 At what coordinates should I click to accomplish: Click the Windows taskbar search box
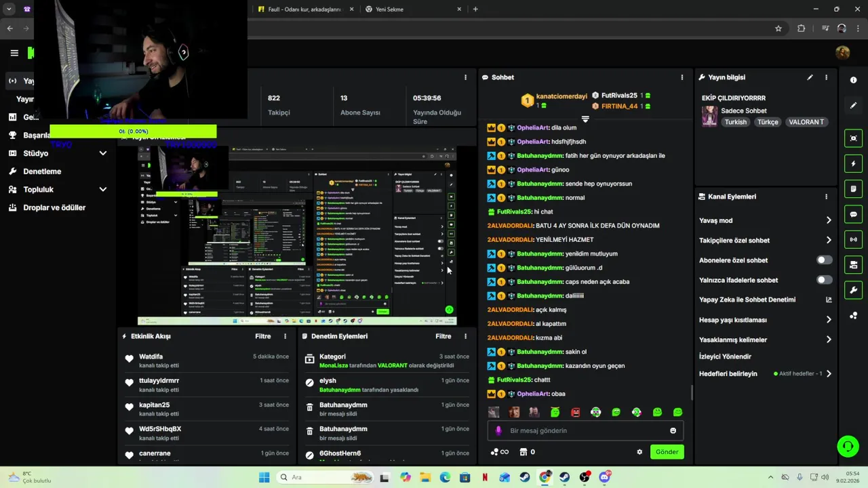click(324, 477)
